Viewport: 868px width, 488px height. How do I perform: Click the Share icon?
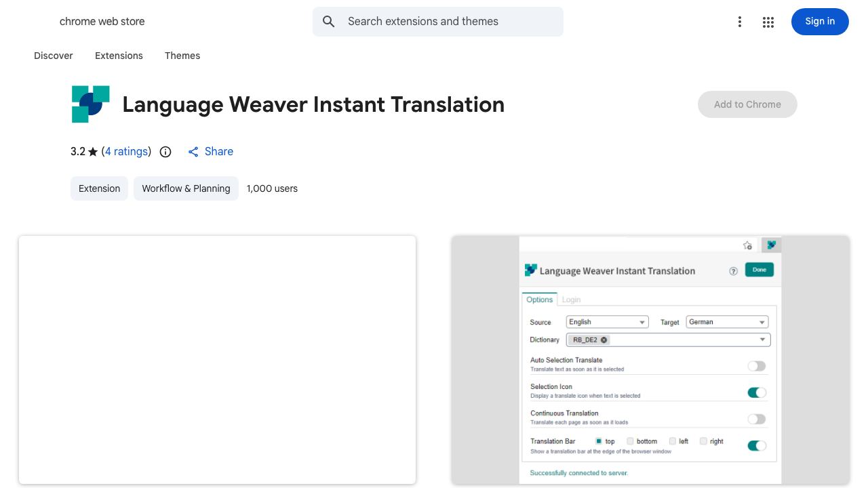point(193,152)
